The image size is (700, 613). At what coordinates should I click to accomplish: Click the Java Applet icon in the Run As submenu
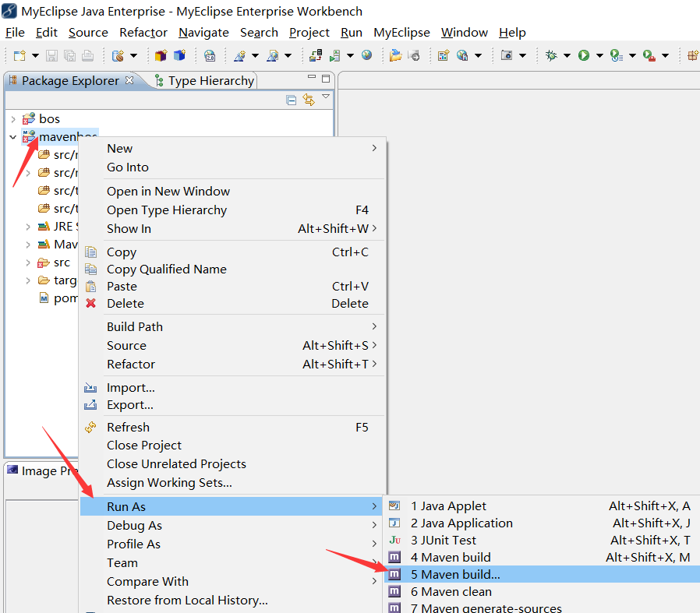coord(394,506)
